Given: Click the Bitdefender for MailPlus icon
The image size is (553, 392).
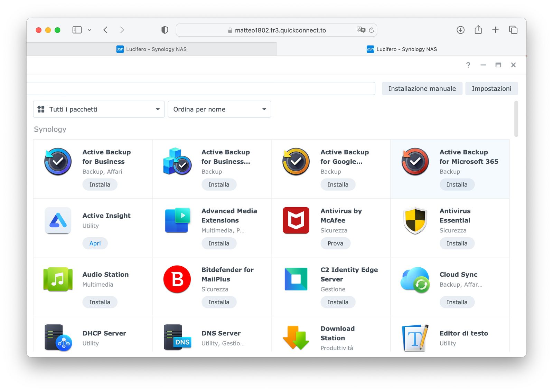Looking at the screenshot, I should 177,279.
